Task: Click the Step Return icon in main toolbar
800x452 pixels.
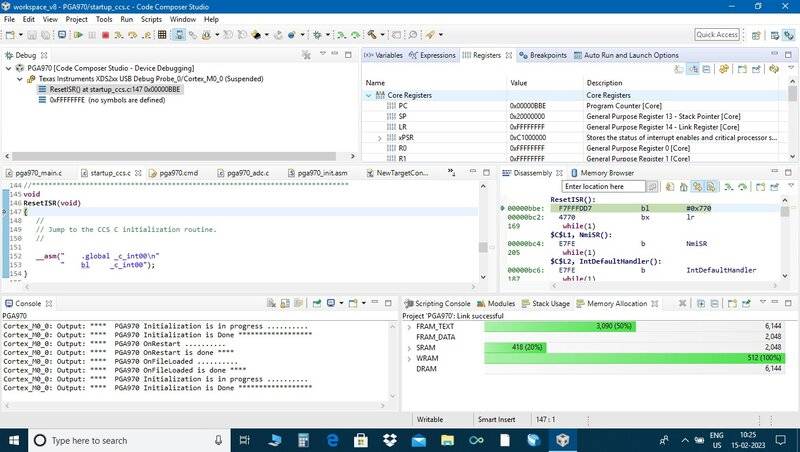Action: [x=147, y=35]
